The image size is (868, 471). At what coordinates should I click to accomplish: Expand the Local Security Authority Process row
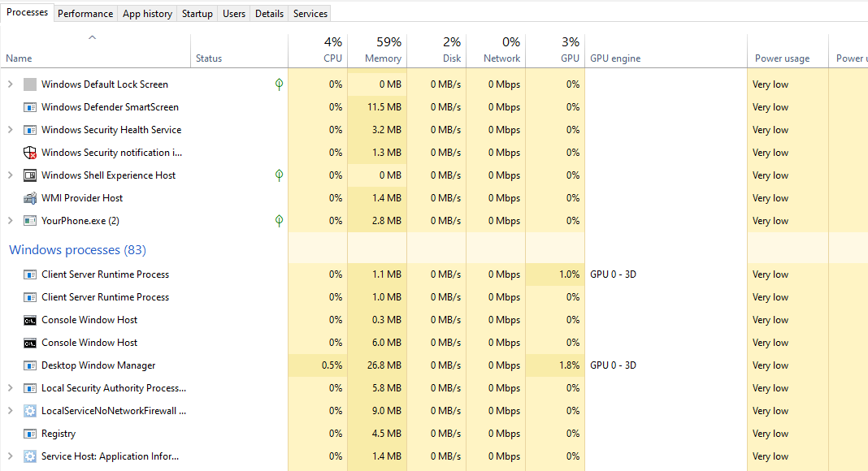point(10,388)
